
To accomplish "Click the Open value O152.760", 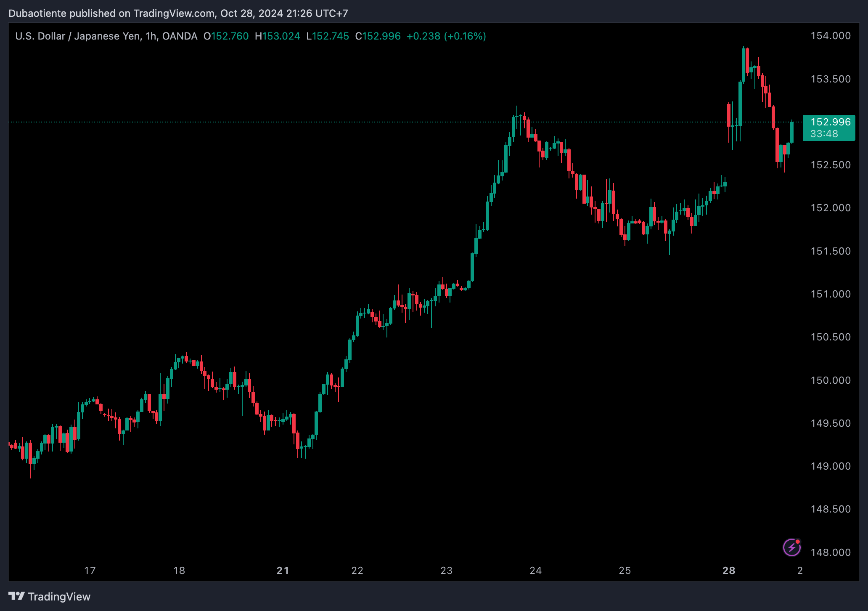I will click(226, 36).
